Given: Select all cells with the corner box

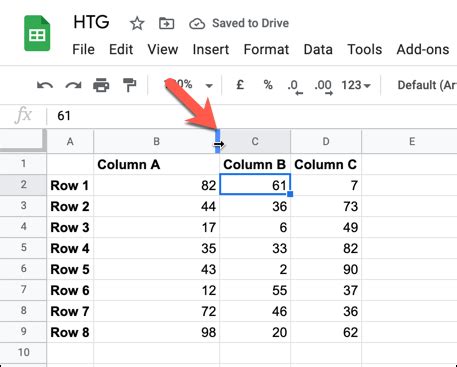Looking at the screenshot, I should [23, 141].
